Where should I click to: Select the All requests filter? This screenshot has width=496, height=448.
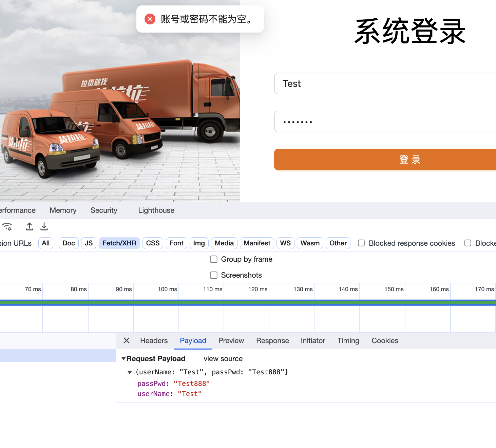click(45, 243)
